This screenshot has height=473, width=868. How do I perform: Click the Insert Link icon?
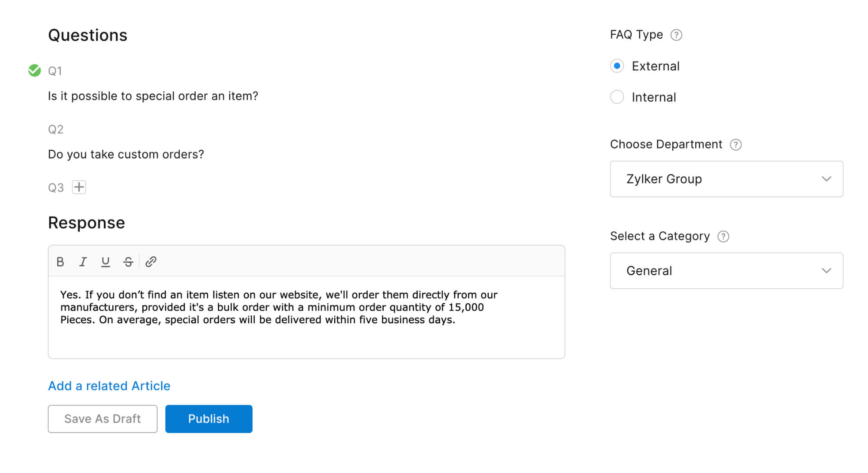click(x=150, y=262)
